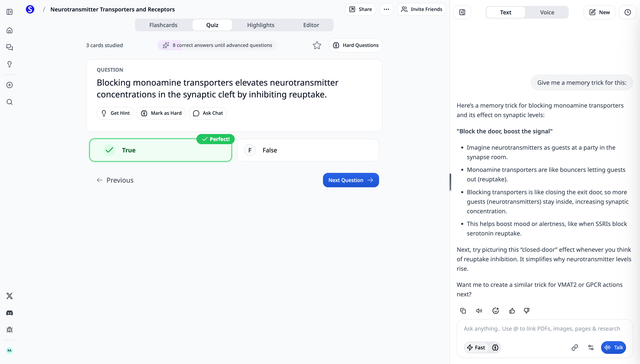Collapse the left navigation sidebar
Image resolution: width=640 pixels, height=364 pixels.
point(10,11)
